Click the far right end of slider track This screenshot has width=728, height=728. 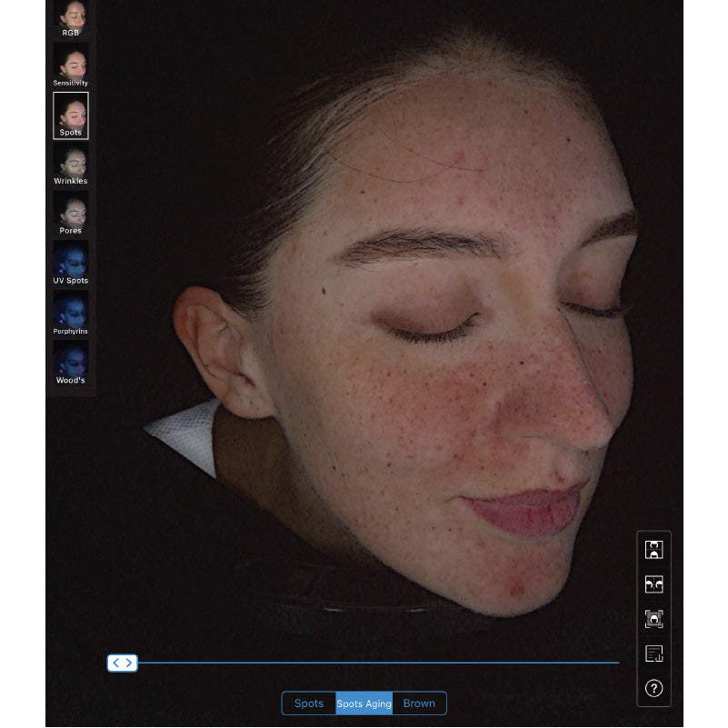pos(617,663)
